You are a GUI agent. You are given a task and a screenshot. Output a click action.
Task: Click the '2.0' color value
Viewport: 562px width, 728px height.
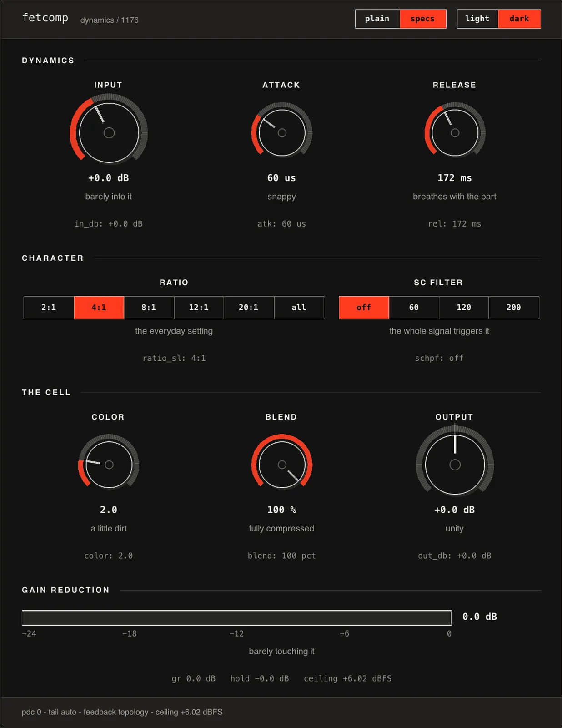coord(109,510)
